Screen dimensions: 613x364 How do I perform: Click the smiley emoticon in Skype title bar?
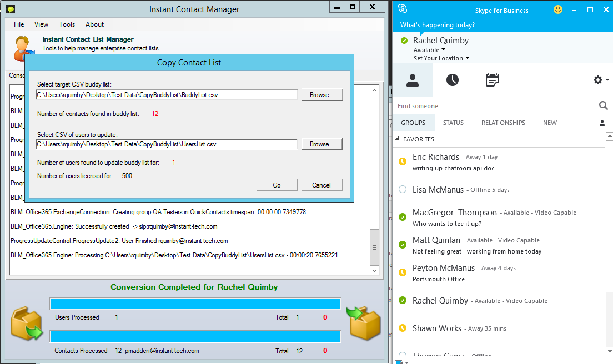(x=558, y=9)
